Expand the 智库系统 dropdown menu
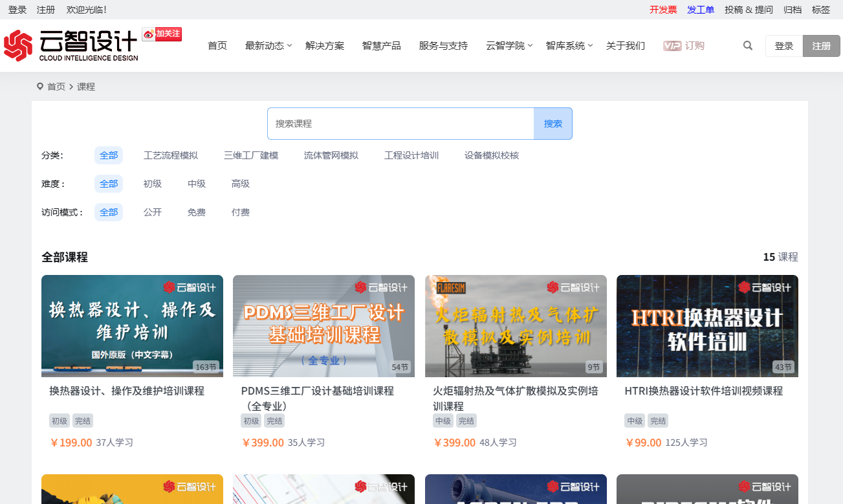The image size is (843, 504). [569, 46]
